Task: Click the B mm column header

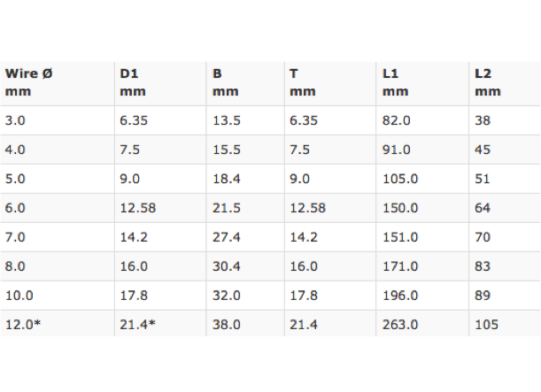Action: (x=225, y=82)
